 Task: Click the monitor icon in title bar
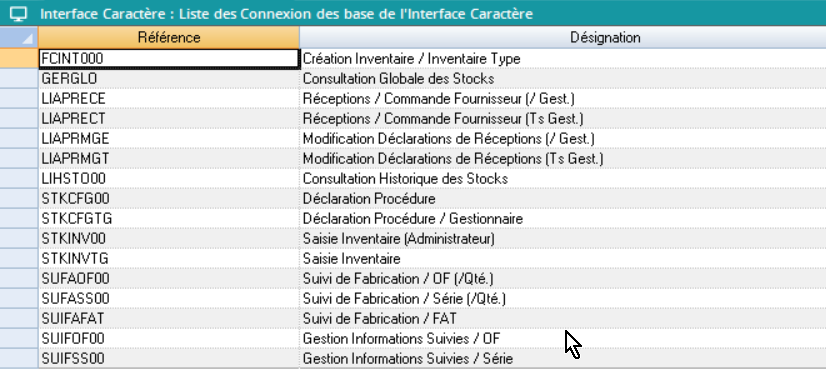[x=18, y=13]
